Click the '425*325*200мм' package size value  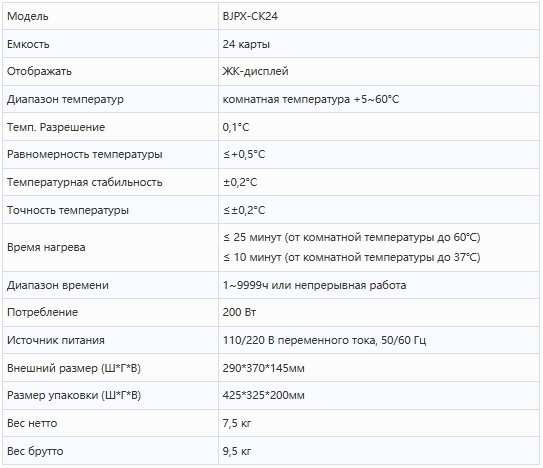point(264,396)
